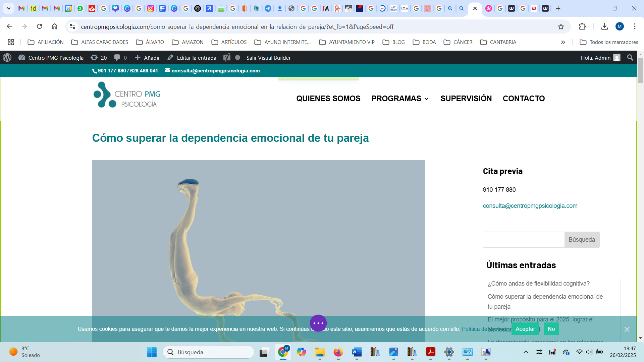
Task: Go back with the browser back arrow
Action: coord(9,26)
